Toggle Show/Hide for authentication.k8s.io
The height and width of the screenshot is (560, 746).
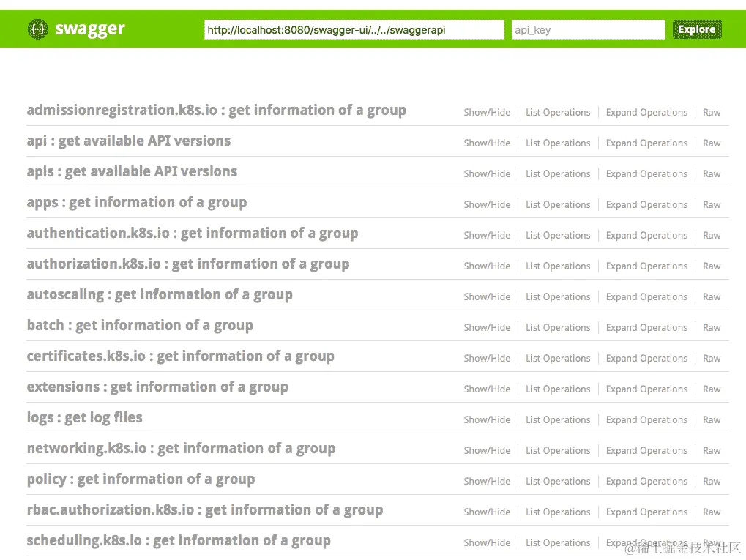[487, 235]
